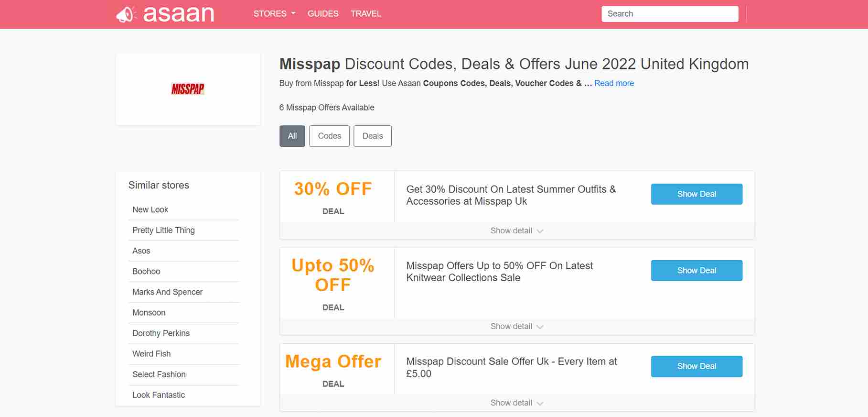Show deal for every item at £5.00

[x=697, y=366]
